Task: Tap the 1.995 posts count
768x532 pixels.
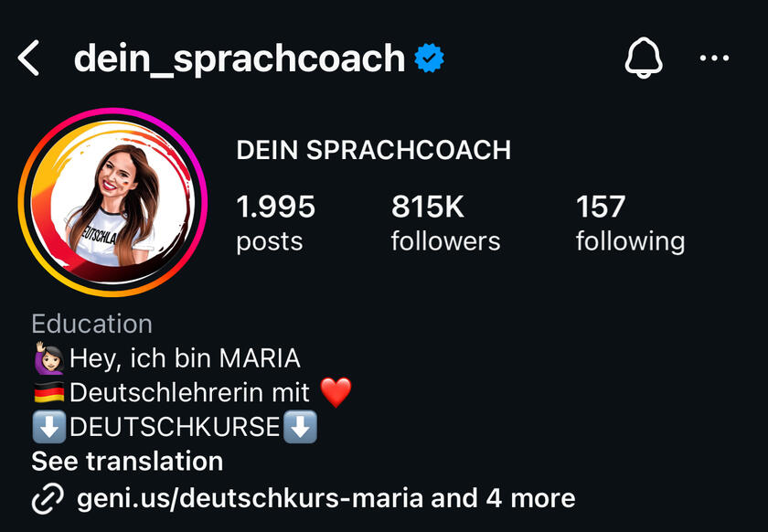Action: pyautogui.click(x=276, y=223)
